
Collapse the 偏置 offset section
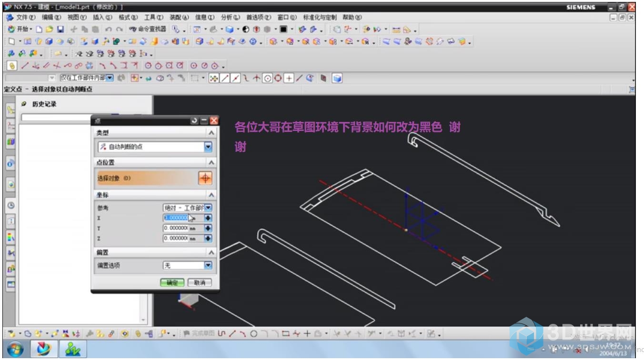point(211,252)
